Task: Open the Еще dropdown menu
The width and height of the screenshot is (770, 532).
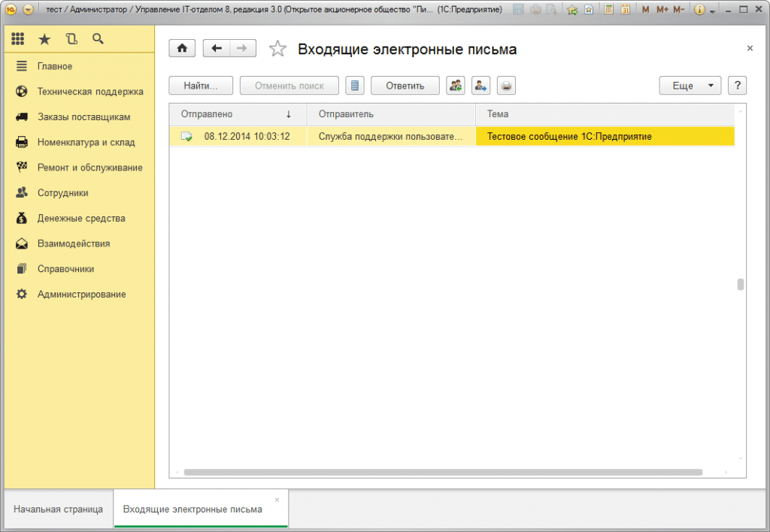Action: click(x=690, y=86)
